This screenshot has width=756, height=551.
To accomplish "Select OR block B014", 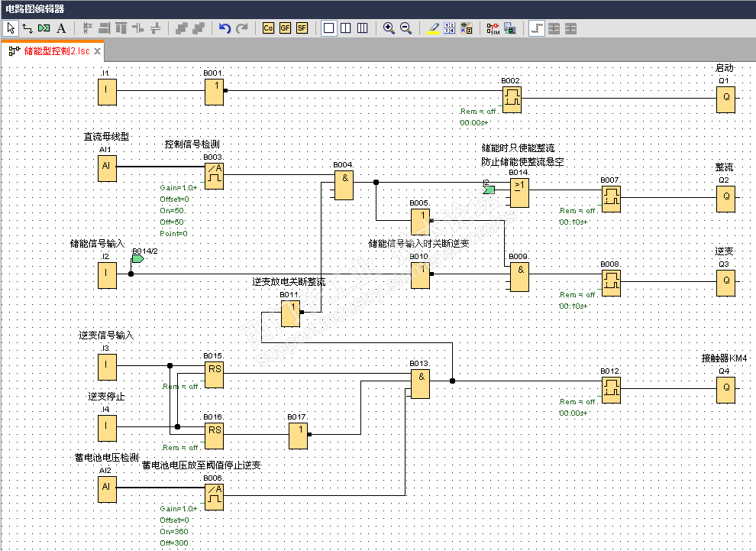I will [520, 193].
